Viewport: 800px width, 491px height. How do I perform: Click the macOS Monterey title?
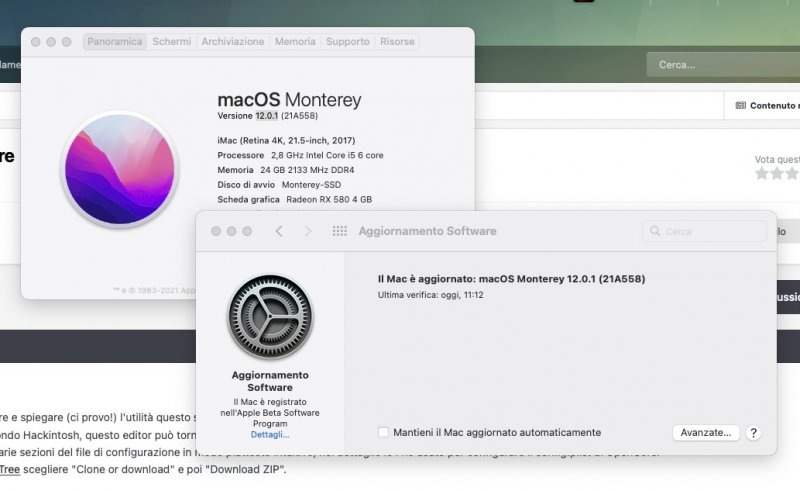[x=289, y=100]
